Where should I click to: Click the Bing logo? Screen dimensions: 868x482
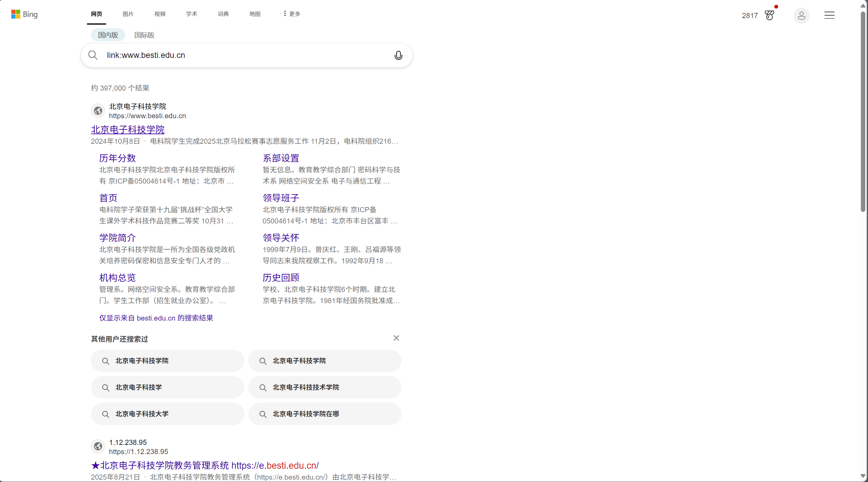click(x=25, y=14)
